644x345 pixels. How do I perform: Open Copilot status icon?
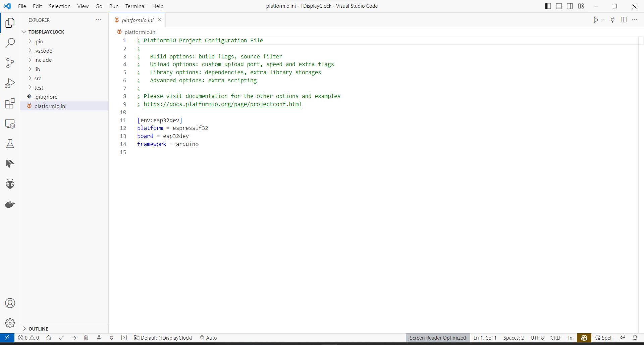click(x=584, y=338)
